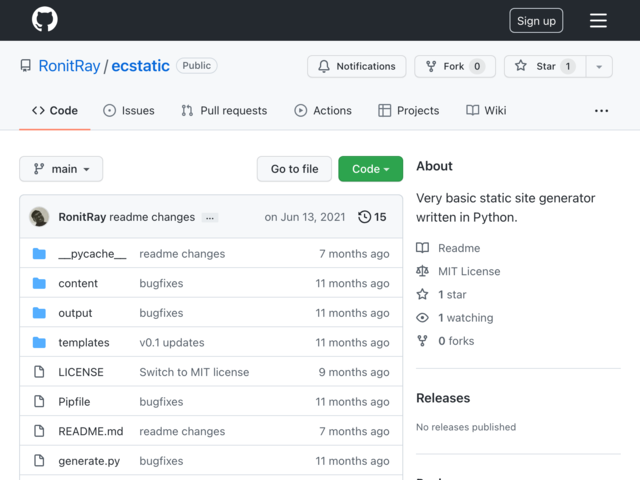Switch to the Projects tab

[409, 111]
